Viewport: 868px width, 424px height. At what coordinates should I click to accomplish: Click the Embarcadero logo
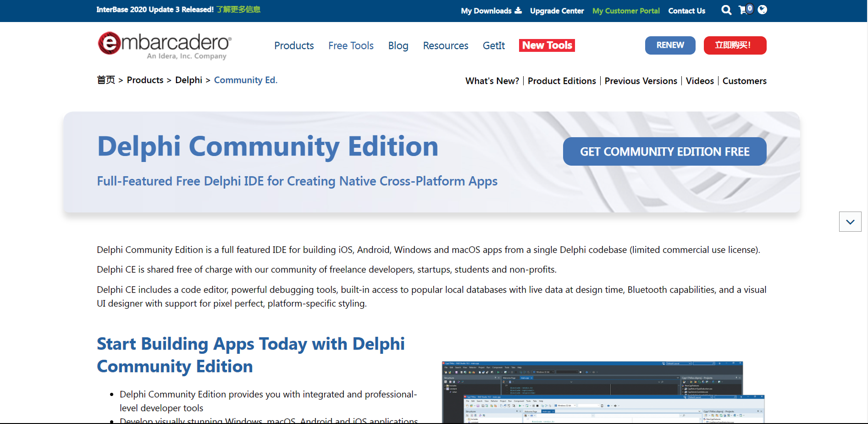[165, 45]
